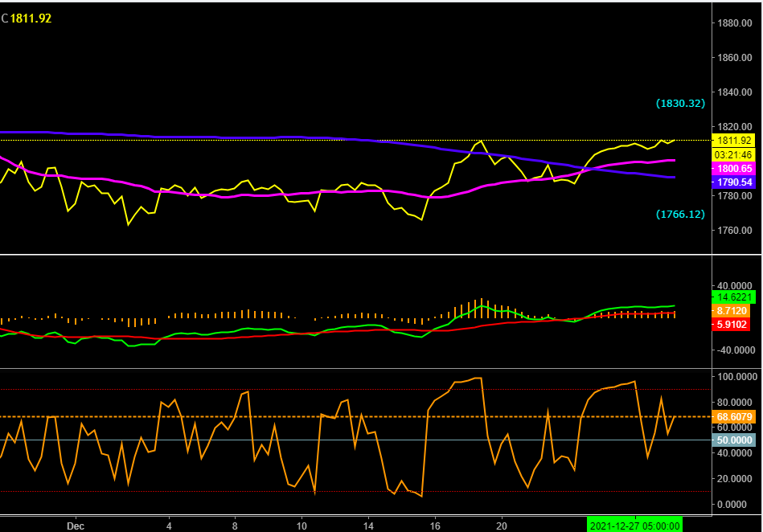Click the 20.0000 oscillator axis tick
Viewport: 763px width, 532px height.
click(x=736, y=478)
